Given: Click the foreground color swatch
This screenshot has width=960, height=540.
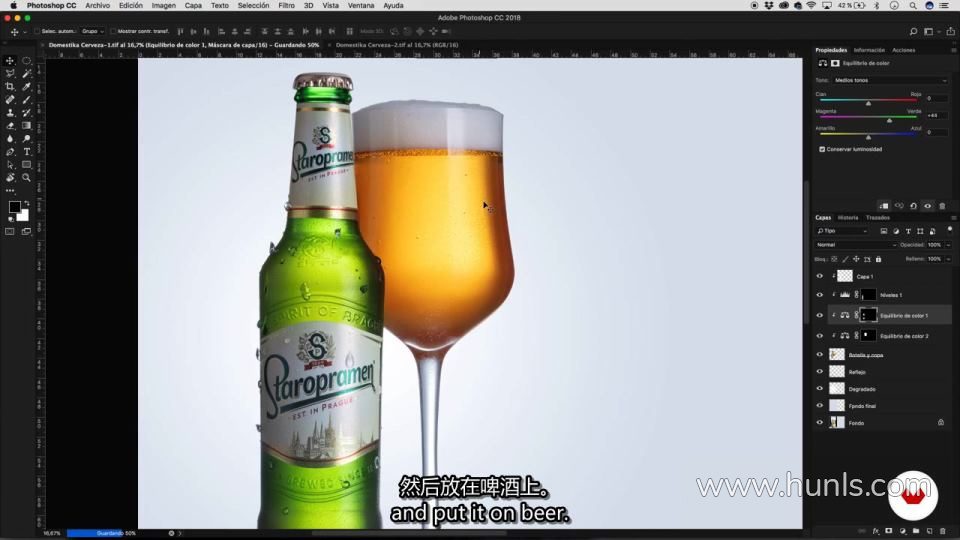Looking at the screenshot, I should point(14,207).
